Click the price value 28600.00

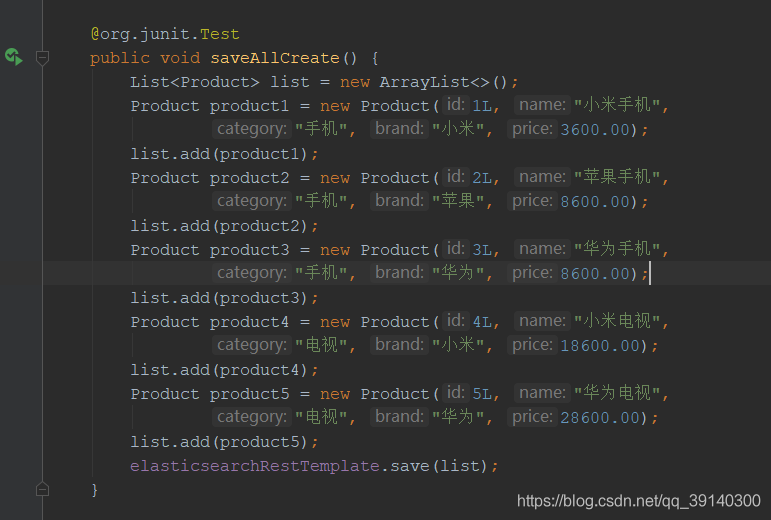pos(600,418)
